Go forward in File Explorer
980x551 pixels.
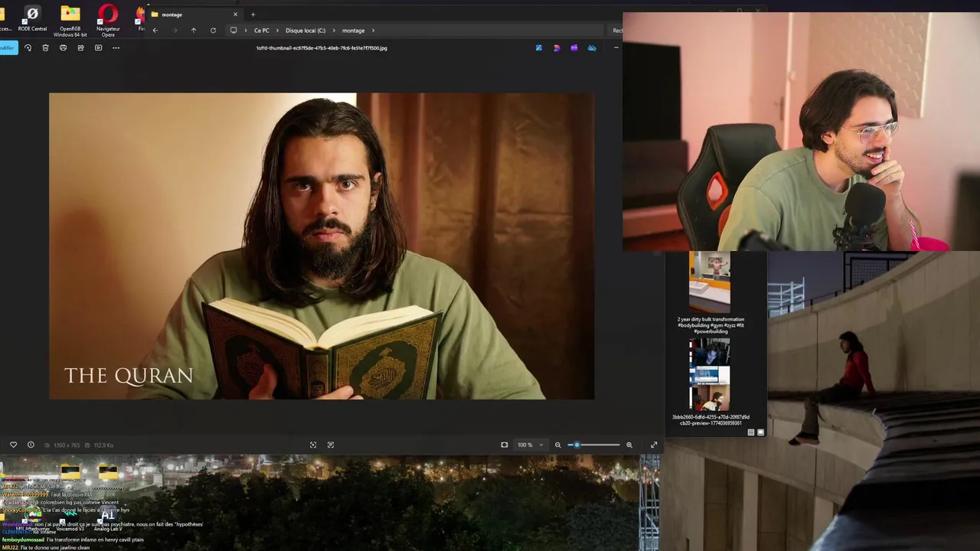175,31
